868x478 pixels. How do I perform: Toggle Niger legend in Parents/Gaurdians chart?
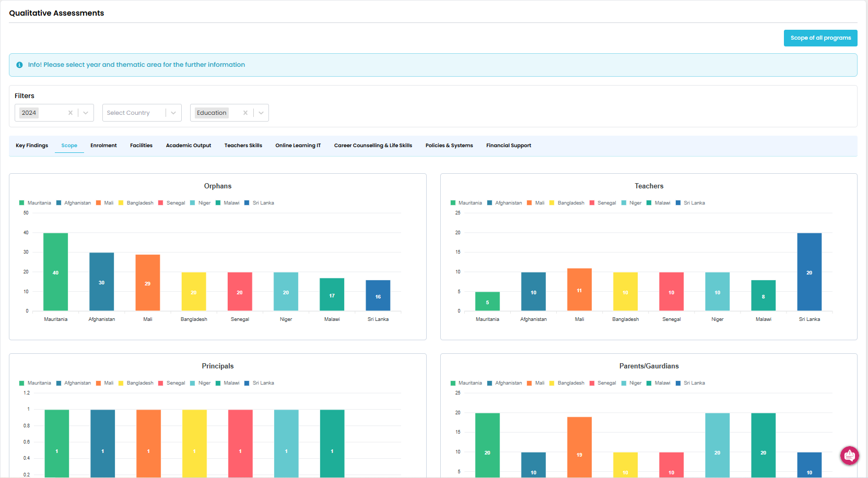631,383
